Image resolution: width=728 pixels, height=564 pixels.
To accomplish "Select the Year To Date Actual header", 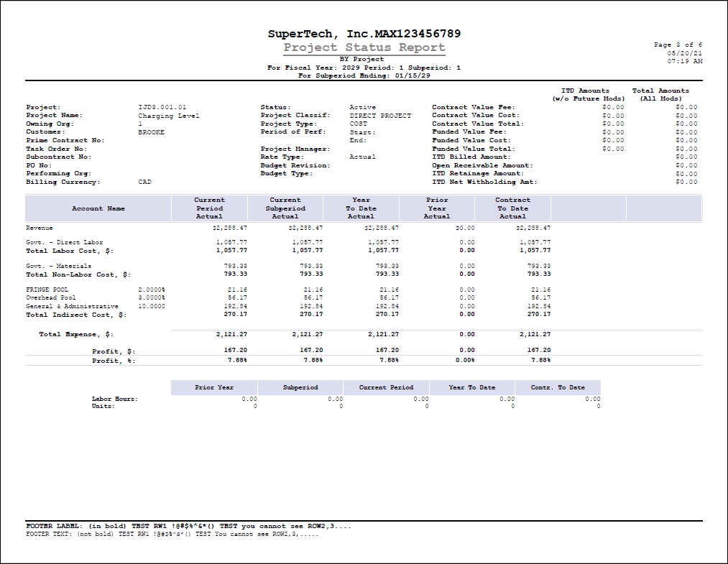I will coord(361,208).
